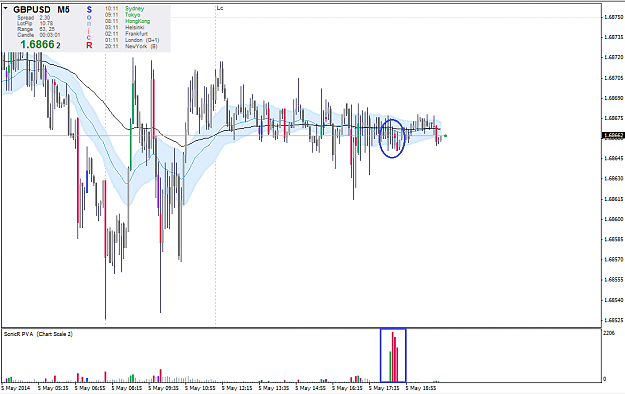Click the Lc label on the dotted line
This screenshot has width=625, height=394.
220,8
